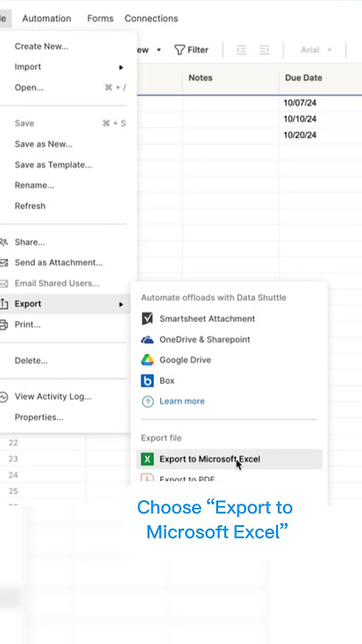Select Save as Template menu entry
The height and width of the screenshot is (644, 362).
pos(54,165)
